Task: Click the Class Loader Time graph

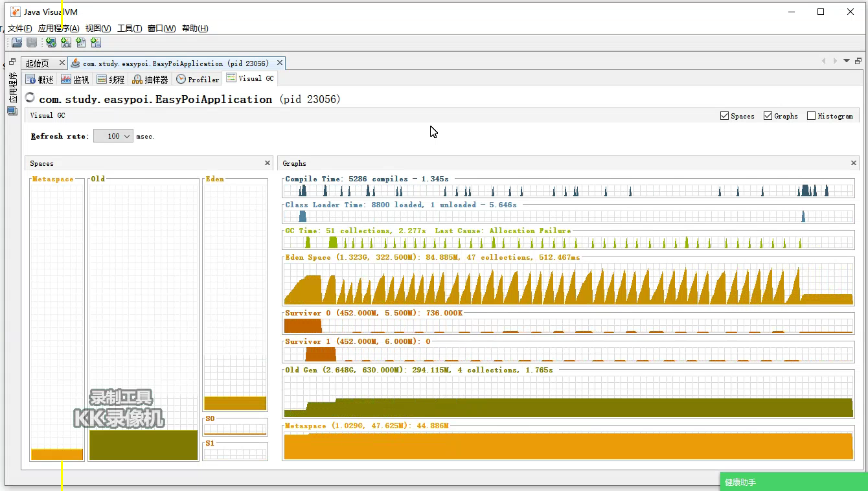Action: [x=568, y=216]
